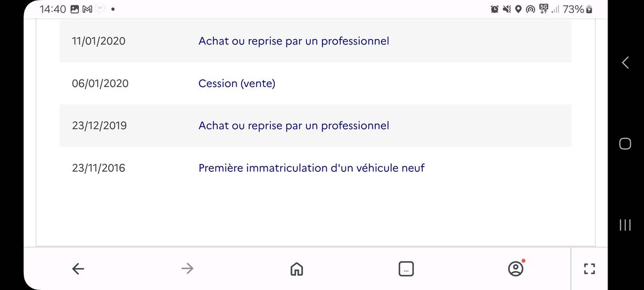
Task: Tap the 14:40 clock in status bar
Action: 53,9
